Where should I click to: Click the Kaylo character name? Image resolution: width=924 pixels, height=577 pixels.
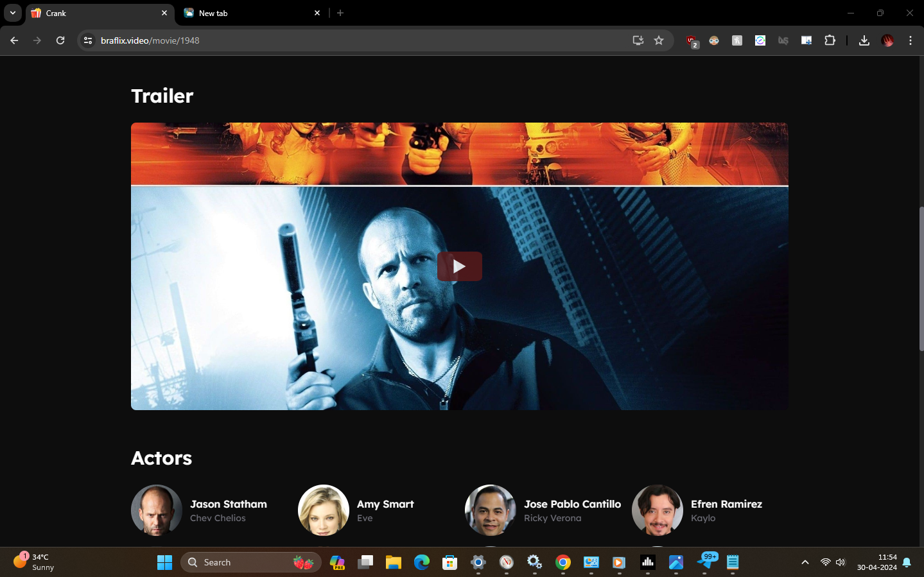[703, 518]
